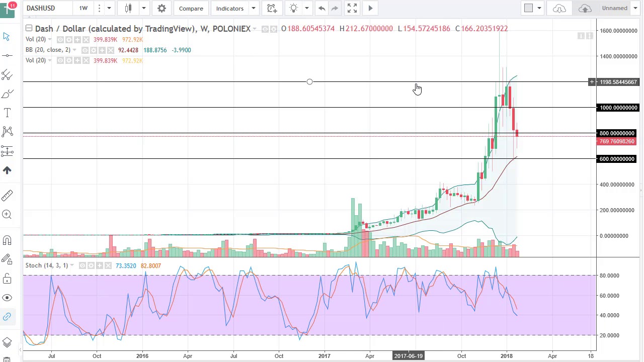Hide the first Vol (20) indicator
The width and height of the screenshot is (644, 362).
click(x=60, y=39)
